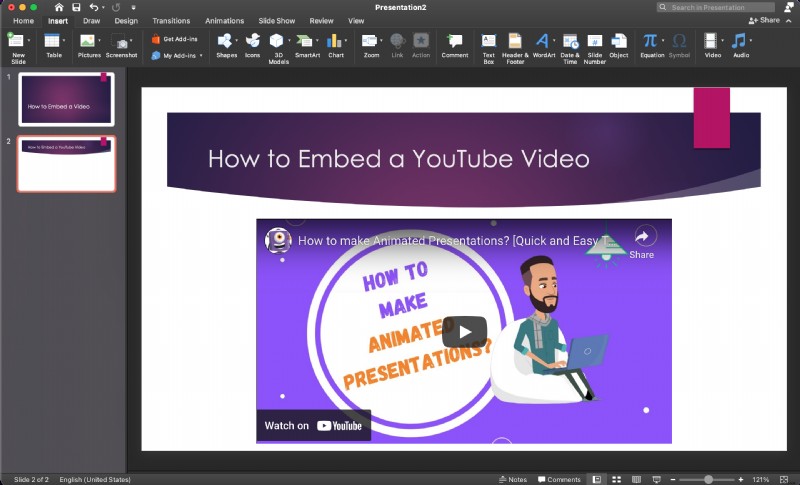Switch to the Draw tab
This screenshot has width=800, height=485.
click(91, 21)
